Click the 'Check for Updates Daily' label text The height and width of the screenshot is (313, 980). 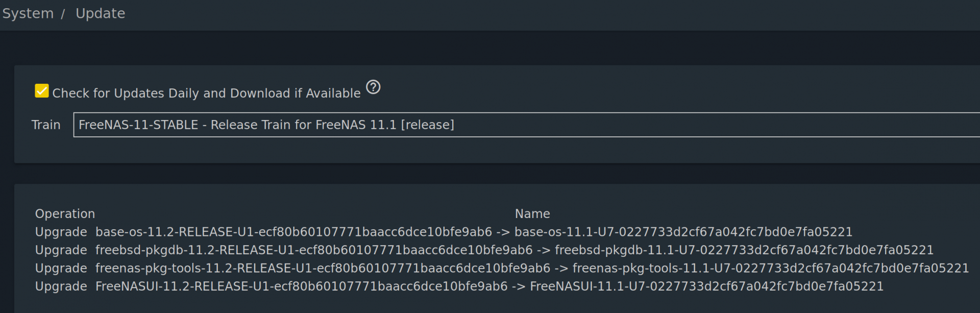(206, 93)
